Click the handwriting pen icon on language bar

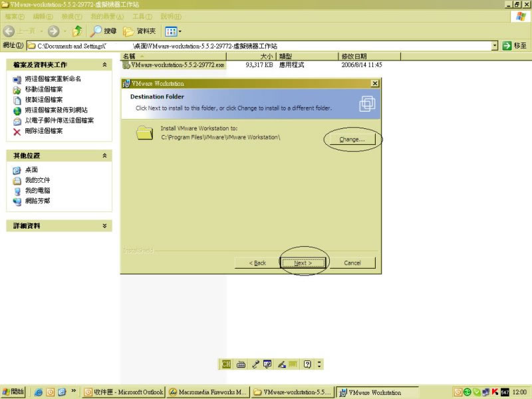tap(281, 364)
